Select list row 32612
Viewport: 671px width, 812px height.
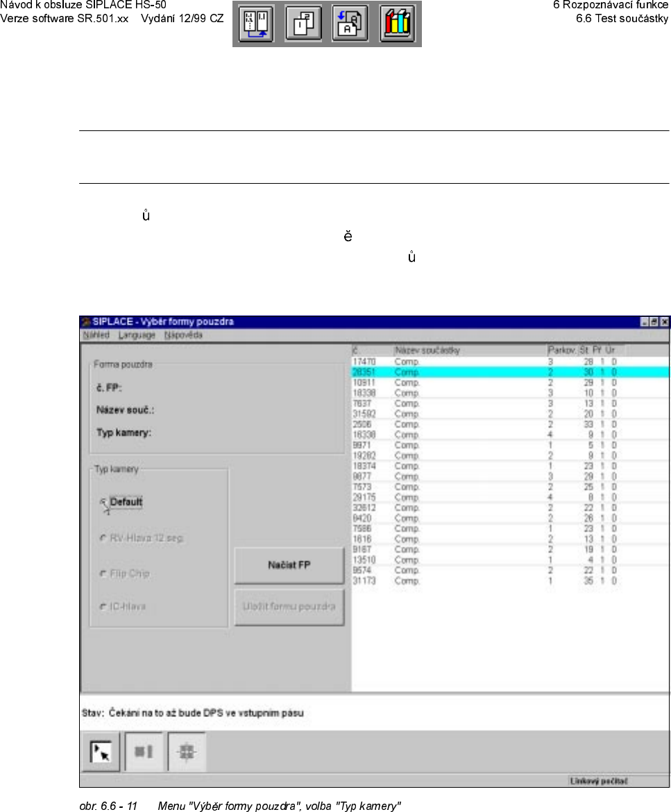(510, 508)
